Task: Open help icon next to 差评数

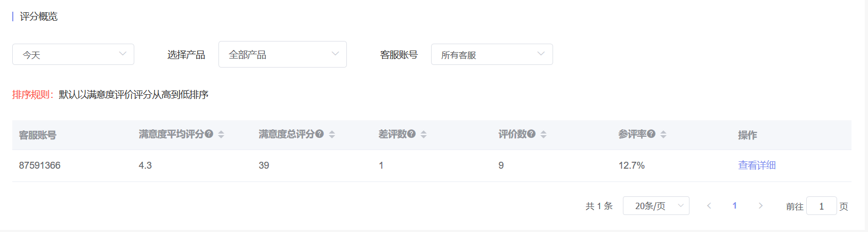Action: tap(411, 134)
